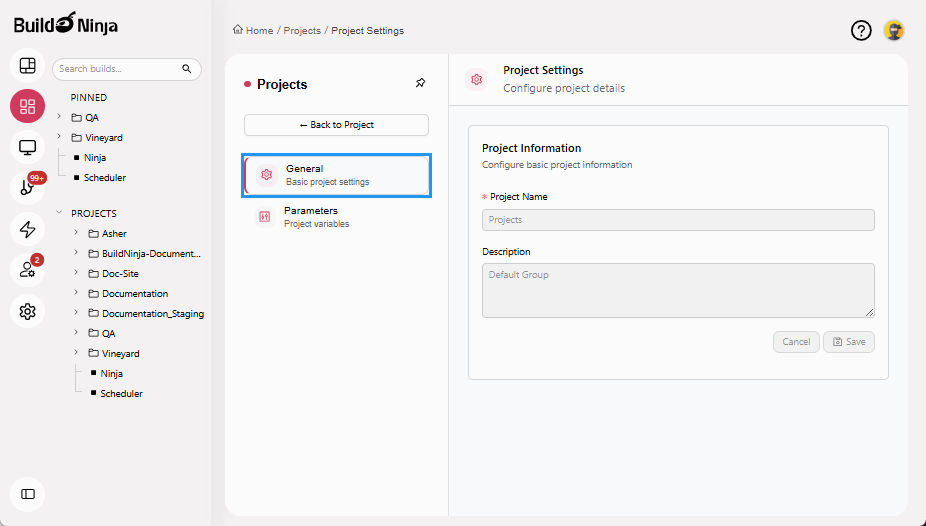Expand the Documentation project chevron
The width and height of the screenshot is (926, 526).
pos(76,293)
